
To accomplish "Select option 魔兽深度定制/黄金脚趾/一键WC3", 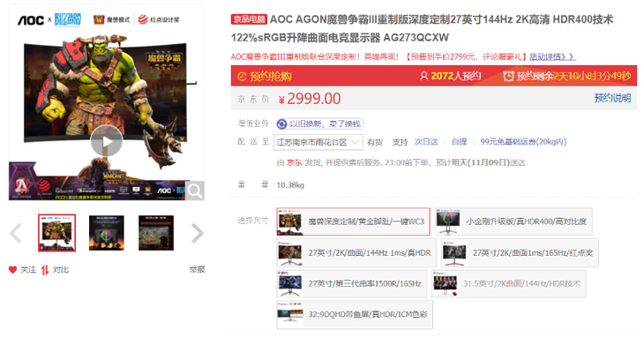I will click(x=353, y=222).
